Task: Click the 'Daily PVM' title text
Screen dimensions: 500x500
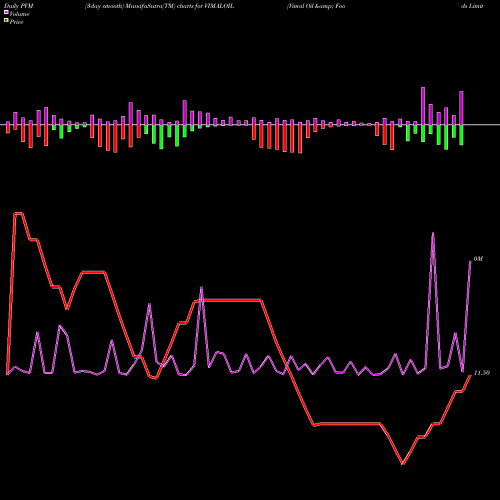Action: 19,6
